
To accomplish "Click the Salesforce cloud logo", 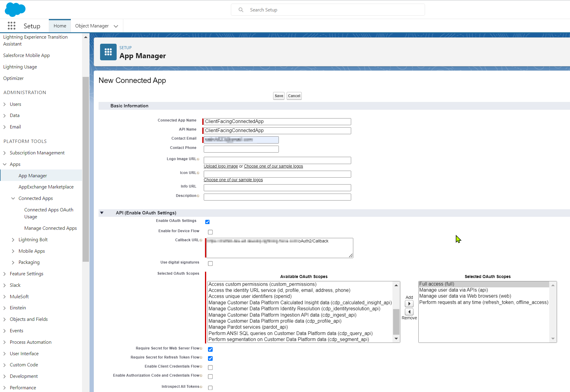I will [x=15, y=9].
